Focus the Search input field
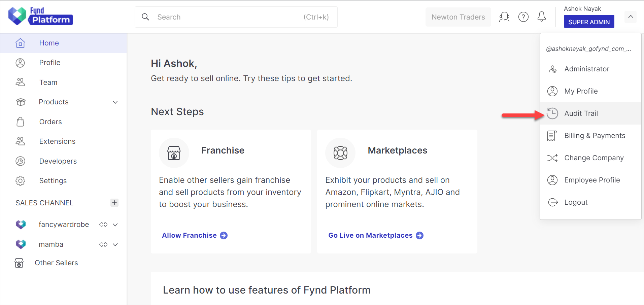Screen dimensions: 644x305 [x=236, y=17]
